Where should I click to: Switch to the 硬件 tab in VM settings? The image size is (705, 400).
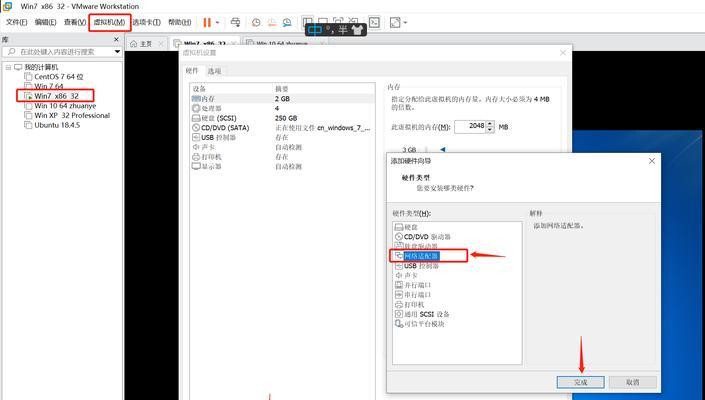coord(192,71)
